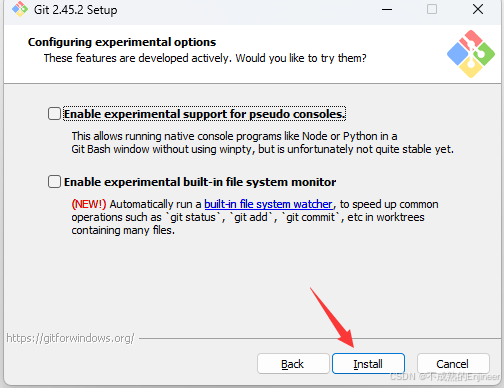The width and height of the screenshot is (504, 388).
Task: Click the greyed-out maximize window icon
Action: (x=432, y=9)
